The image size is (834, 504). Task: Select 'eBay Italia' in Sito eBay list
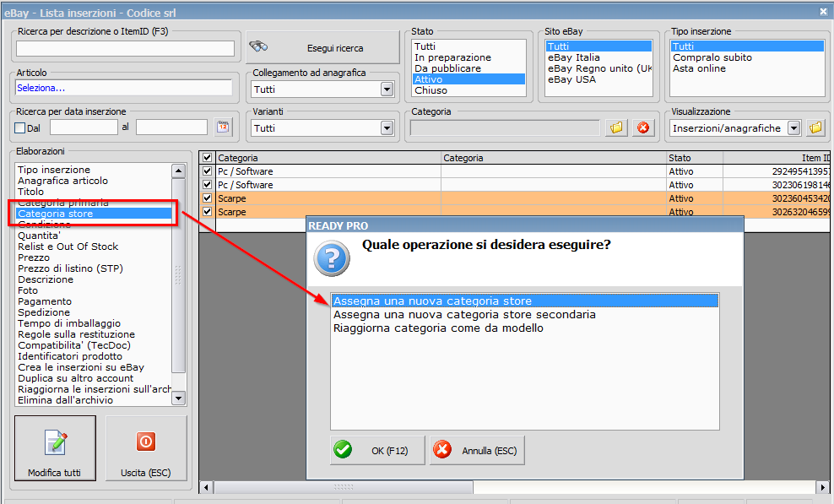pos(598,57)
